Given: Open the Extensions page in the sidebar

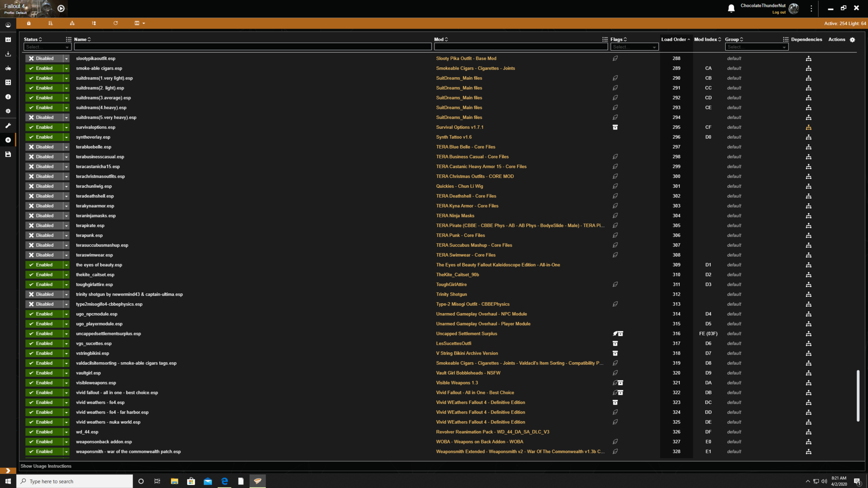Looking at the screenshot, I should [8, 83].
